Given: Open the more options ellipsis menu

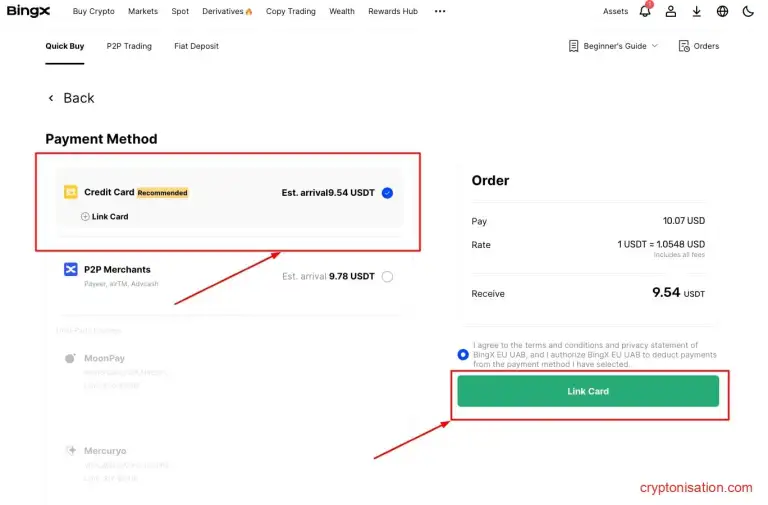Looking at the screenshot, I should pos(440,12).
